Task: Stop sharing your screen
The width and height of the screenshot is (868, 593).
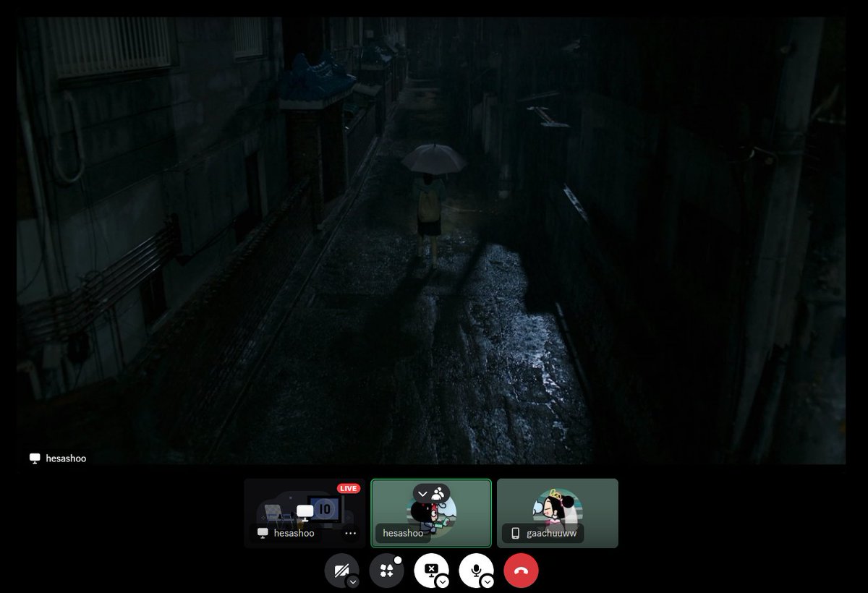Action: coord(430,570)
